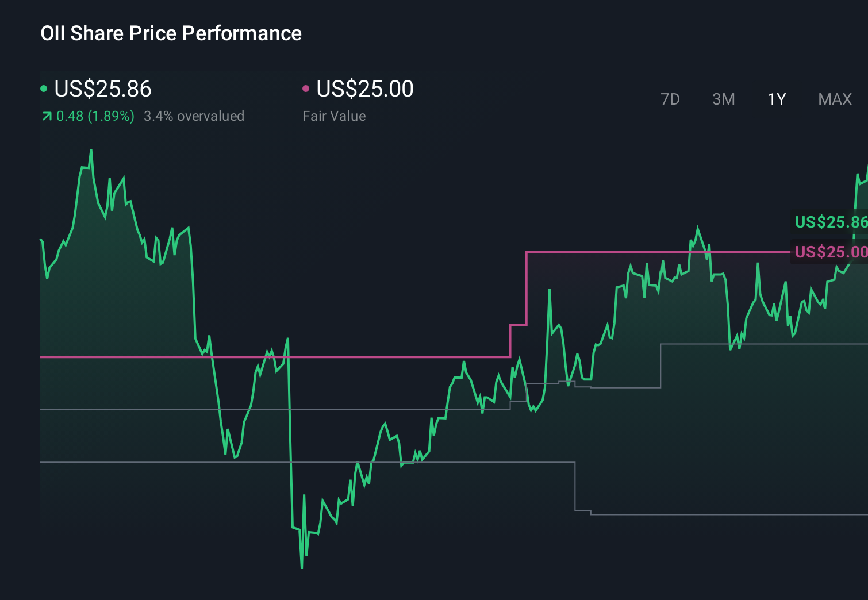Select the pink US$25.00 label on chart

(830, 252)
